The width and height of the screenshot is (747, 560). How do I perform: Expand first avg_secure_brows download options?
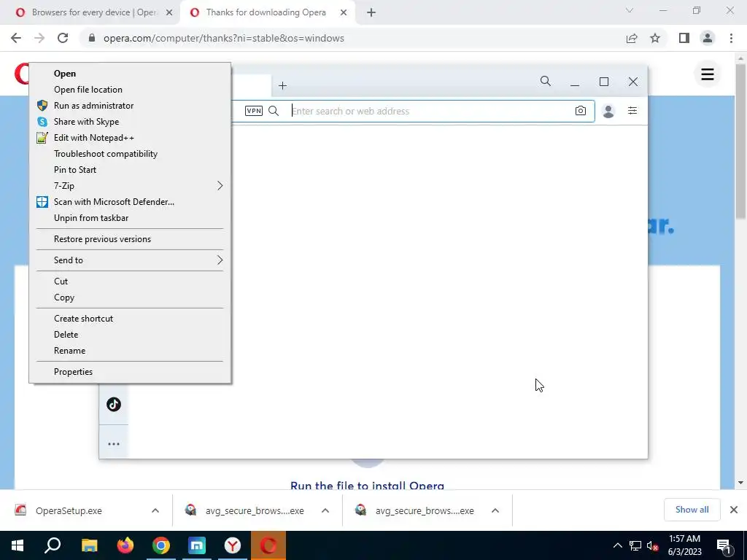(325, 510)
